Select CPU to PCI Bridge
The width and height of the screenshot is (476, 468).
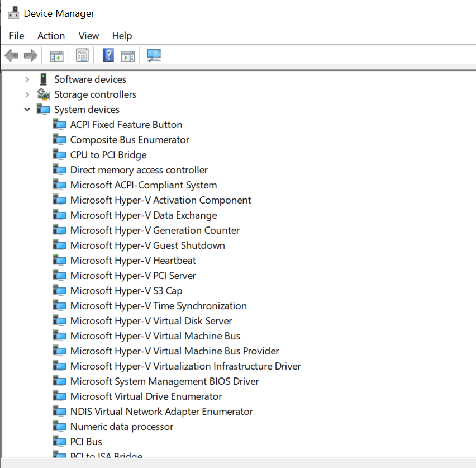(x=108, y=155)
